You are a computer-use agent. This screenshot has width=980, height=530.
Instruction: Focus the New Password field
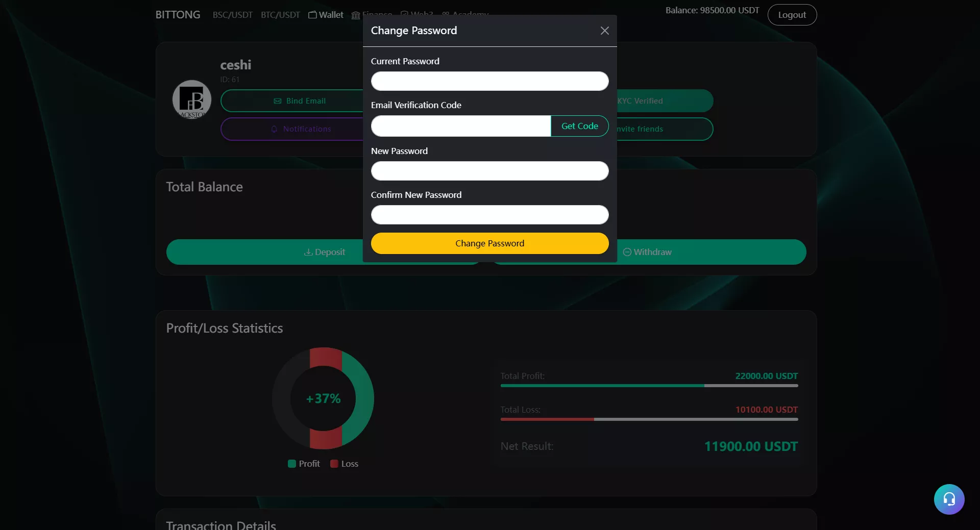click(x=489, y=171)
